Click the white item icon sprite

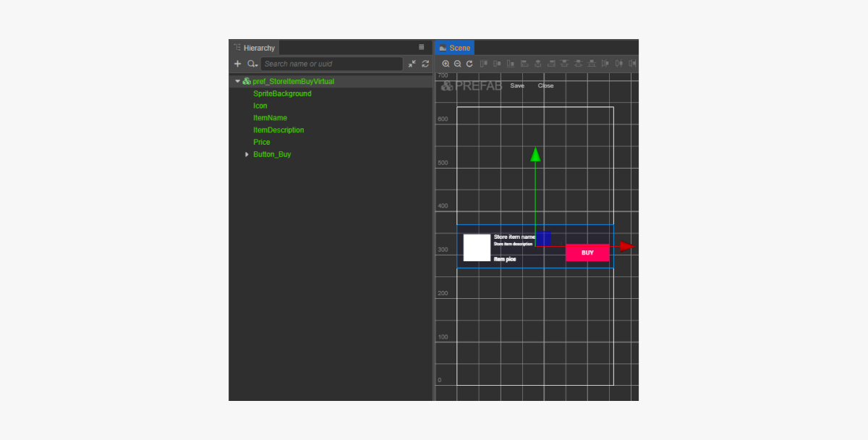pos(477,247)
